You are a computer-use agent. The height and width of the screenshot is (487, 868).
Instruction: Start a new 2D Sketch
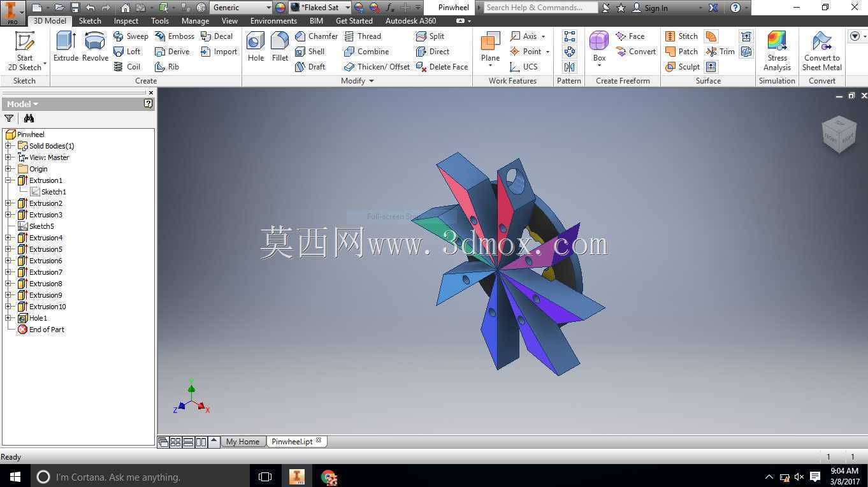point(25,50)
